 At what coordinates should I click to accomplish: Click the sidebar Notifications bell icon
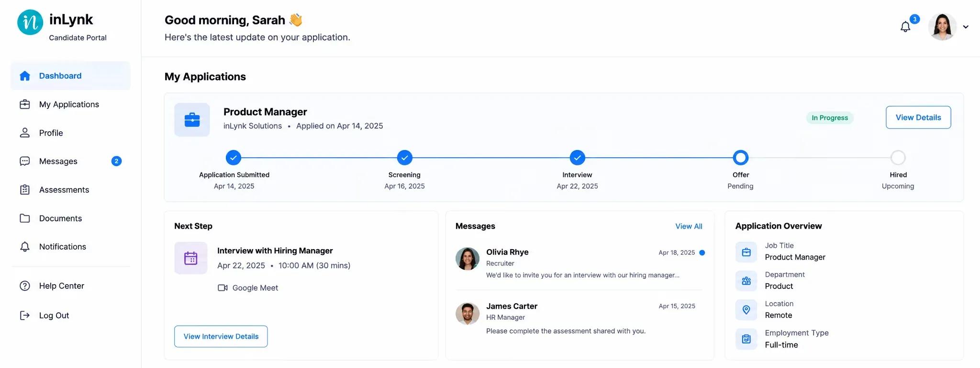click(x=25, y=247)
